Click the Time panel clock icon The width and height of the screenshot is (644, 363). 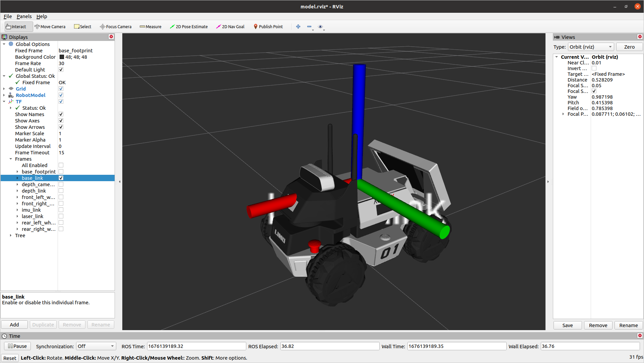4,336
